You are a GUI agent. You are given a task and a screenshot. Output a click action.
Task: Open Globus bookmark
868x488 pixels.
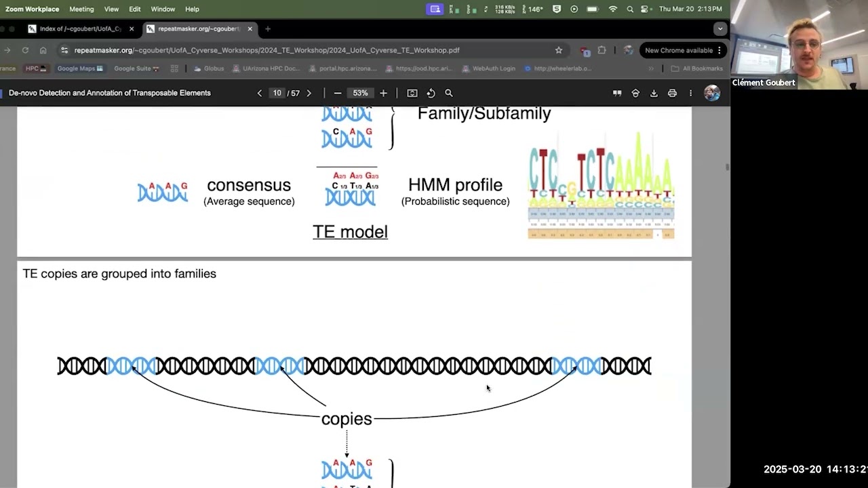click(209, 68)
